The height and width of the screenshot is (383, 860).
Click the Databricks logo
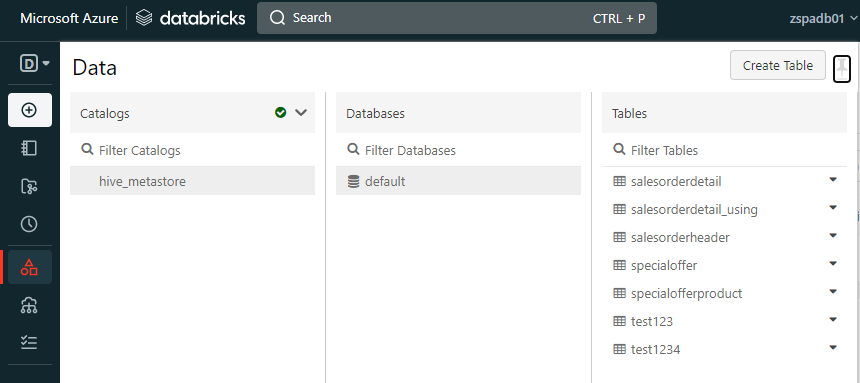[190, 18]
